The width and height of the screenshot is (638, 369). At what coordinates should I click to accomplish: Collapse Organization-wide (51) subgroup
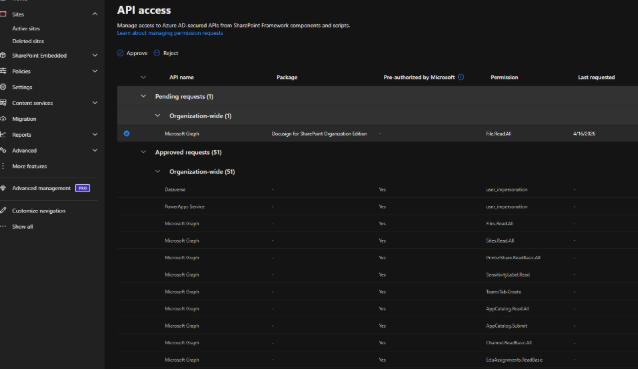(x=157, y=171)
